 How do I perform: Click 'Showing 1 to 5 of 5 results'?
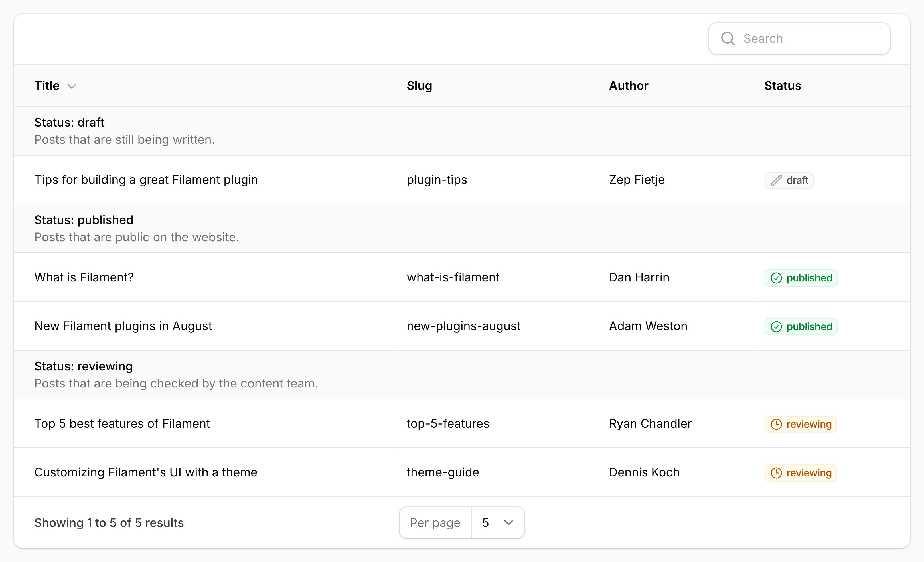pos(109,523)
